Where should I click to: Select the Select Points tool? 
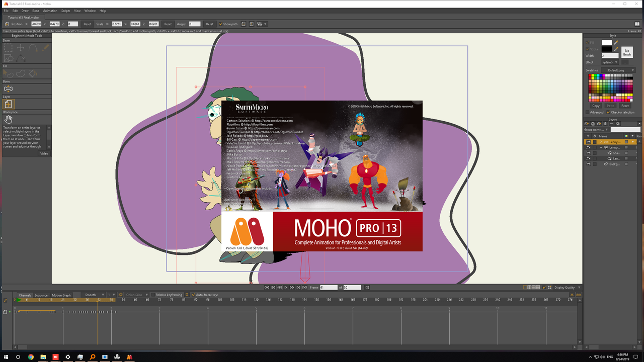(8, 48)
